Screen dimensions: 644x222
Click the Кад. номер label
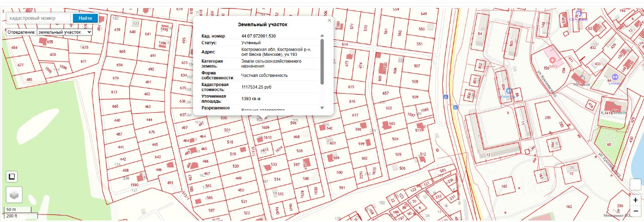(214, 36)
